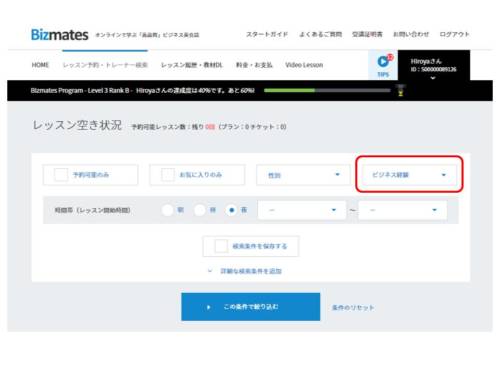
Task: Open the 性別 dropdown
Action: click(x=303, y=175)
